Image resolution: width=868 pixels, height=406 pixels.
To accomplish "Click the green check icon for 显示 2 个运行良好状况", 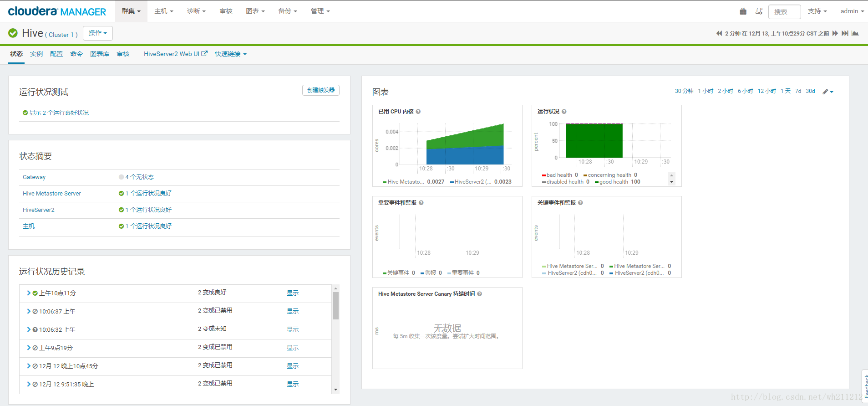I will pyautogui.click(x=25, y=113).
